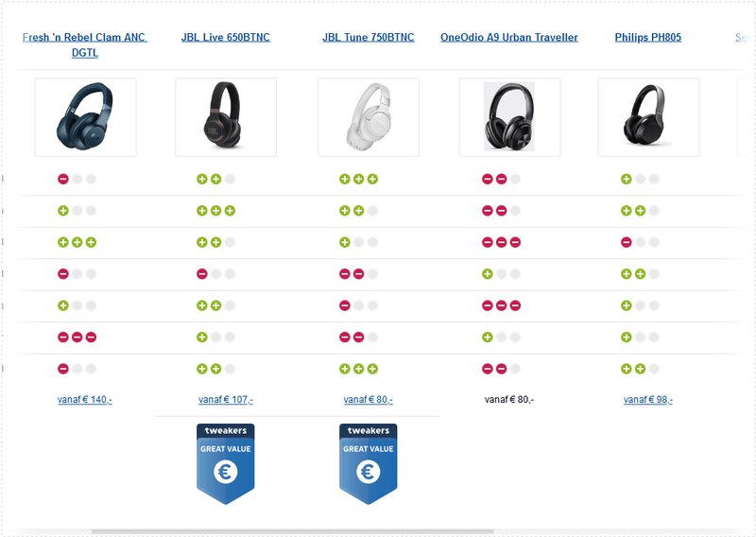Click the Great Value badge under JBL Live 650BTNC
756x537 pixels.
226,463
